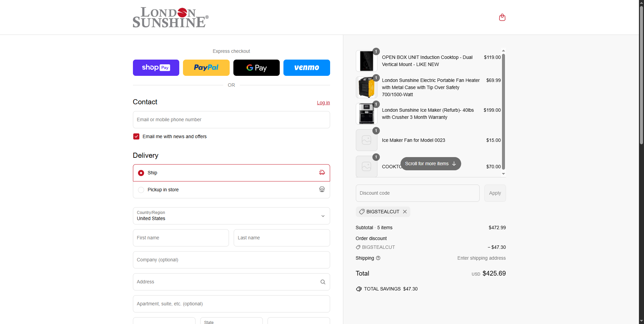The height and width of the screenshot is (324, 644).
Task: Click the $199.00 ice maker price
Action: click(x=492, y=110)
